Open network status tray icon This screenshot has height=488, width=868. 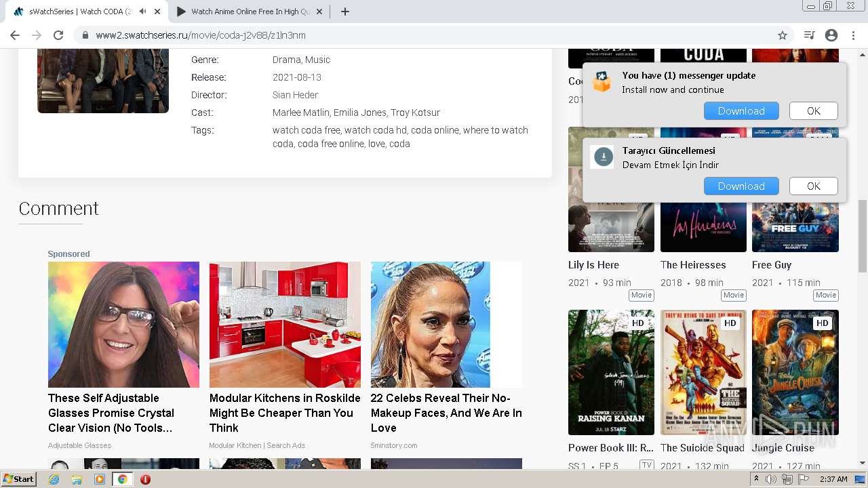tap(787, 479)
